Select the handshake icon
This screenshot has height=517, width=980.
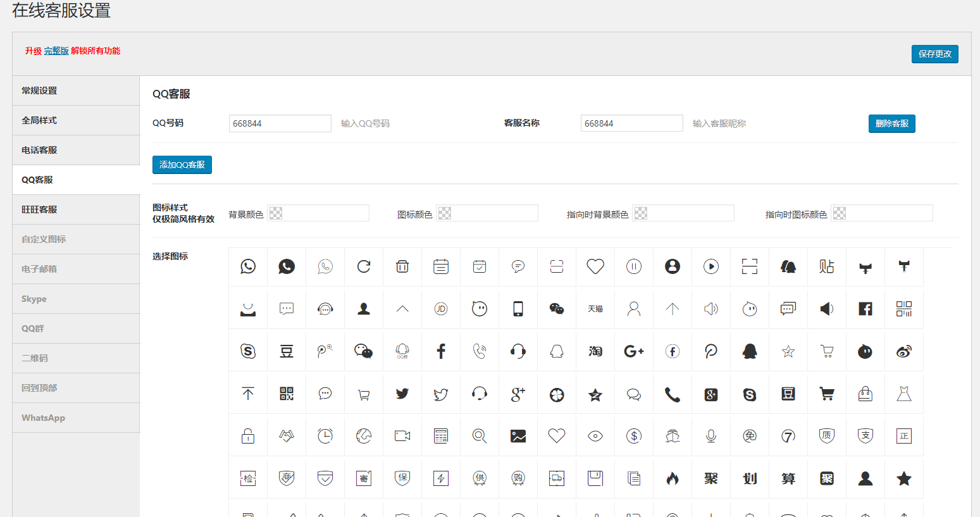[287, 436]
